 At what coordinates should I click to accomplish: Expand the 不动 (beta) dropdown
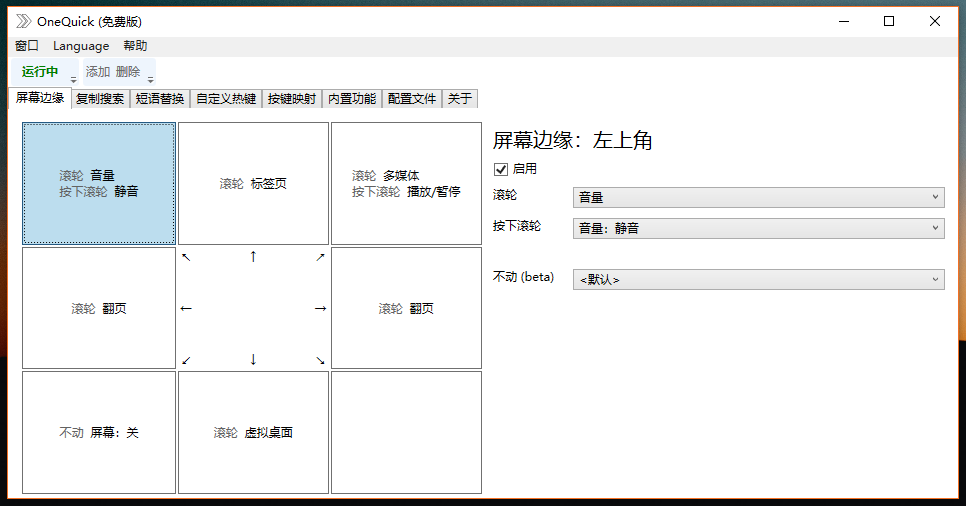(x=758, y=279)
